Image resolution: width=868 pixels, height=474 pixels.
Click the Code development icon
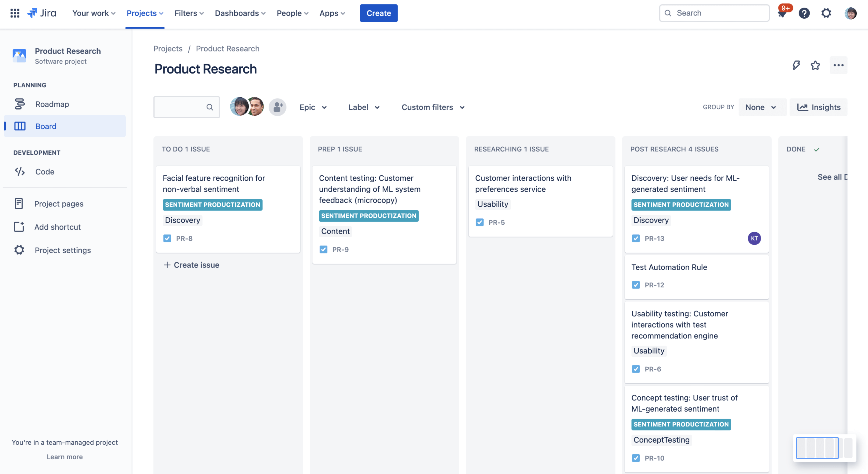(x=20, y=172)
